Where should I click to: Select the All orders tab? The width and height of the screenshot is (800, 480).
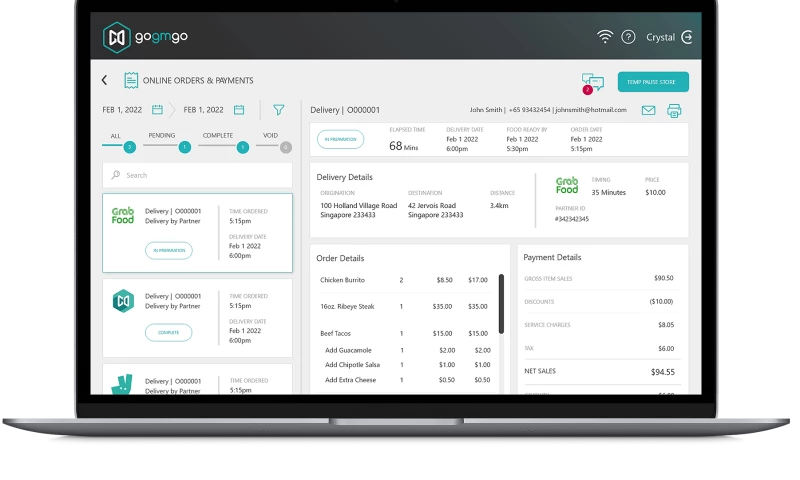(116, 136)
